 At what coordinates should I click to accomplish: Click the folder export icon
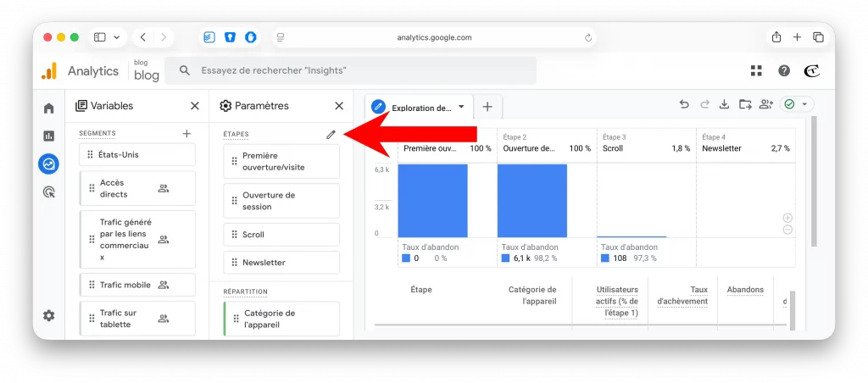click(745, 104)
